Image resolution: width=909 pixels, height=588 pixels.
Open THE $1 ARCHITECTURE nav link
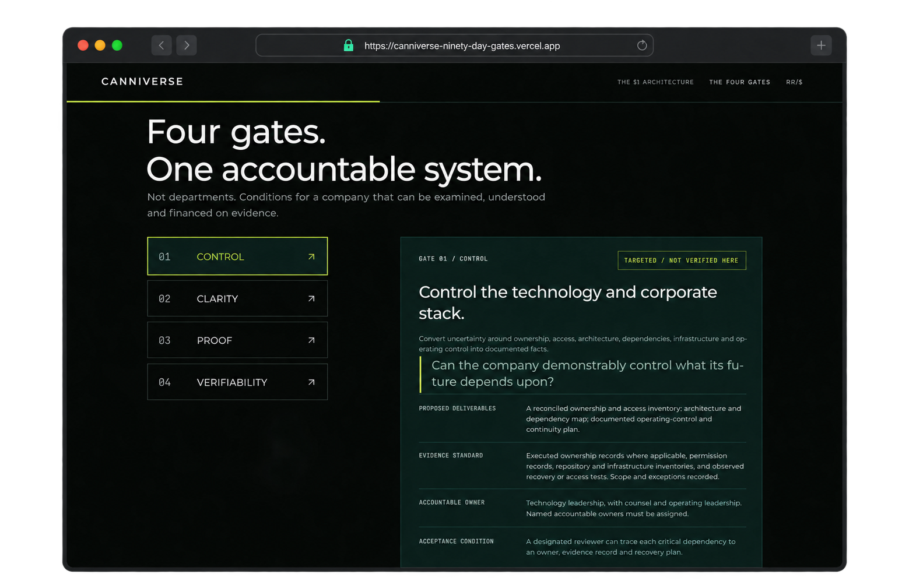point(655,82)
